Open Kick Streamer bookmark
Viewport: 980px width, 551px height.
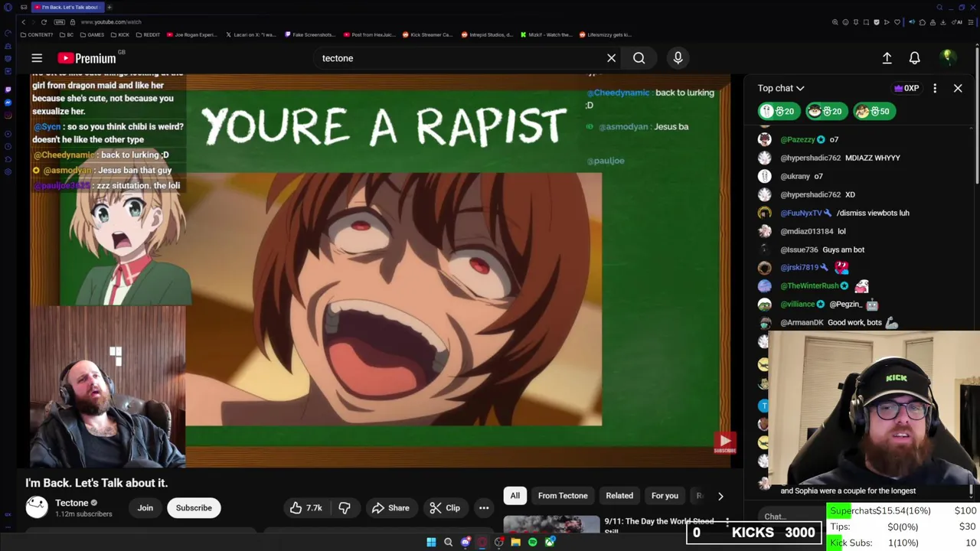point(427,34)
